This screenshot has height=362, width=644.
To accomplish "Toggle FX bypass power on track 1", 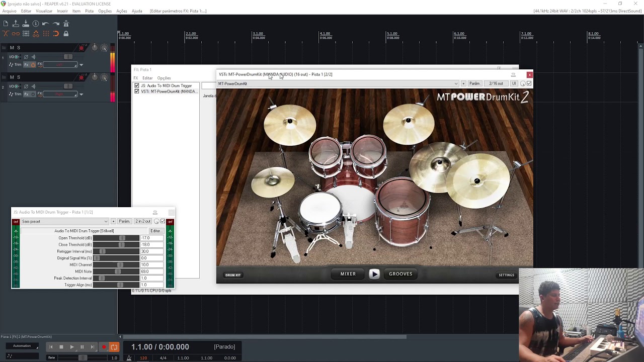I will tap(33, 65).
